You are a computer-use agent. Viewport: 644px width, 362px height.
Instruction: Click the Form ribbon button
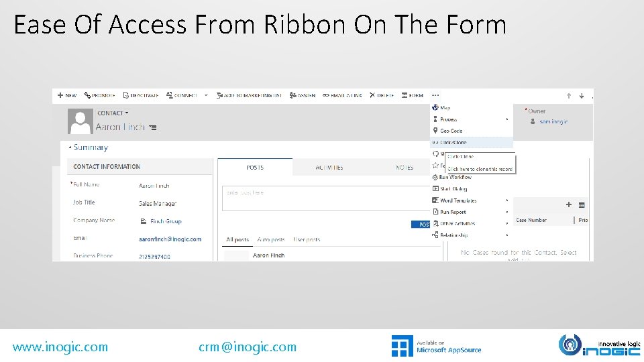point(413,95)
